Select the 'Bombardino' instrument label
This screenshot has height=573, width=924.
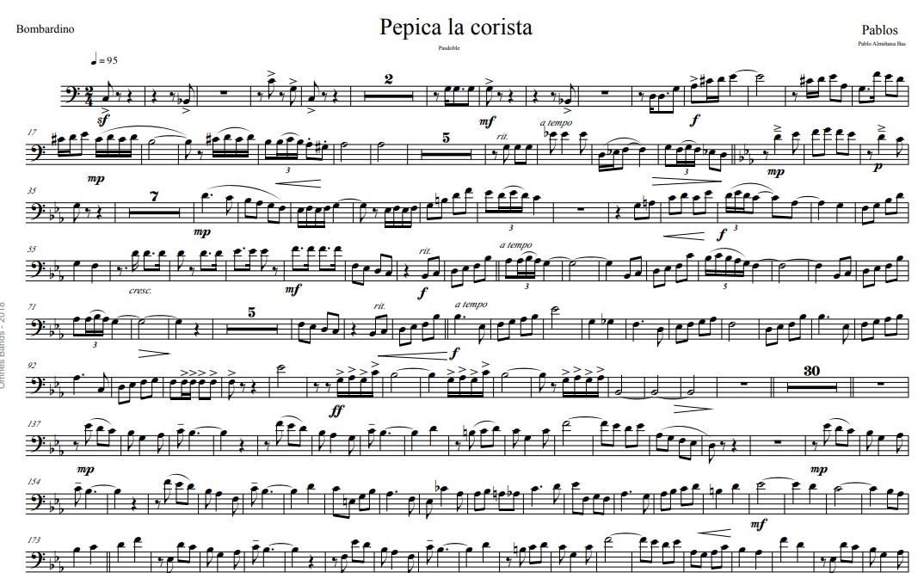pyautogui.click(x=46, y=29)
